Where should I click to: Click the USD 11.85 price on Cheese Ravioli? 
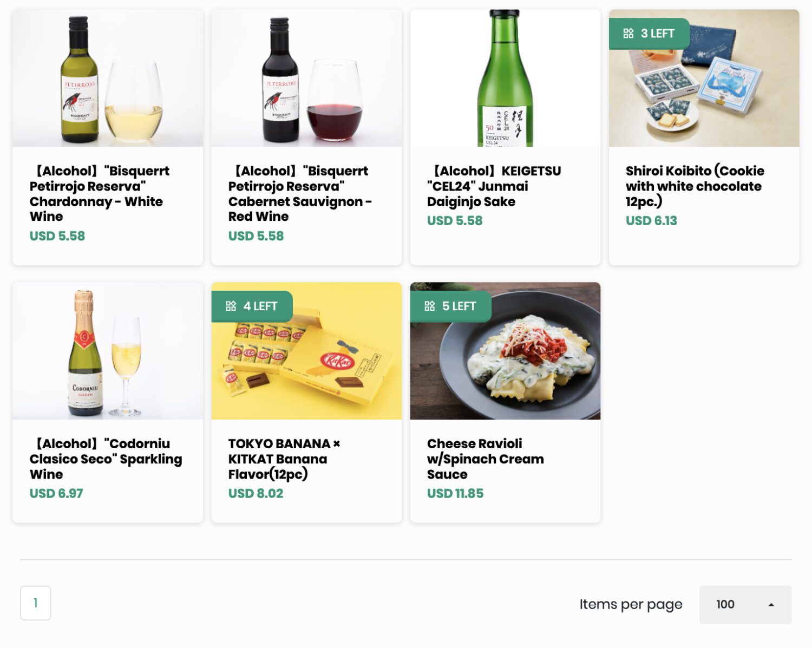[x=455, y=493]
